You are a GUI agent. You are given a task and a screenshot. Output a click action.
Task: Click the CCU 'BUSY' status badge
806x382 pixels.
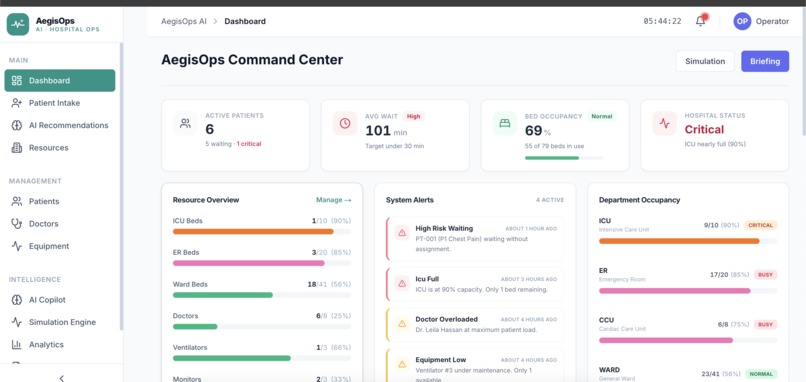(x=765, y=325)
